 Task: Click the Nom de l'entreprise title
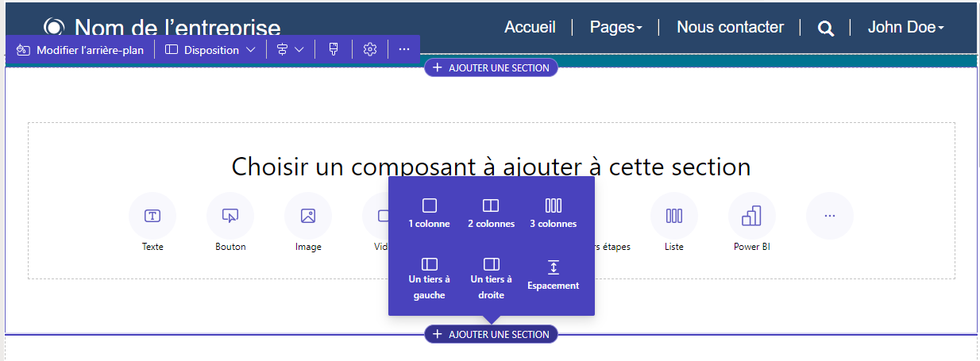[178, 29]
